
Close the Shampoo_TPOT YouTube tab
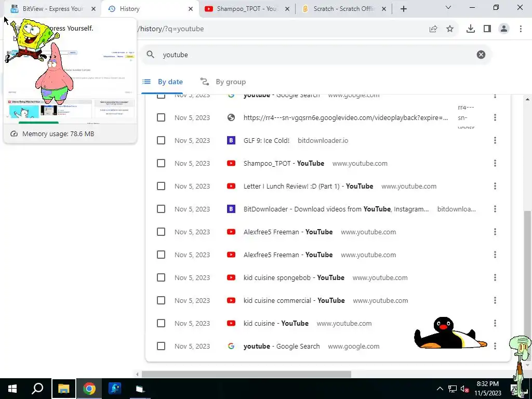pos(287,9)
